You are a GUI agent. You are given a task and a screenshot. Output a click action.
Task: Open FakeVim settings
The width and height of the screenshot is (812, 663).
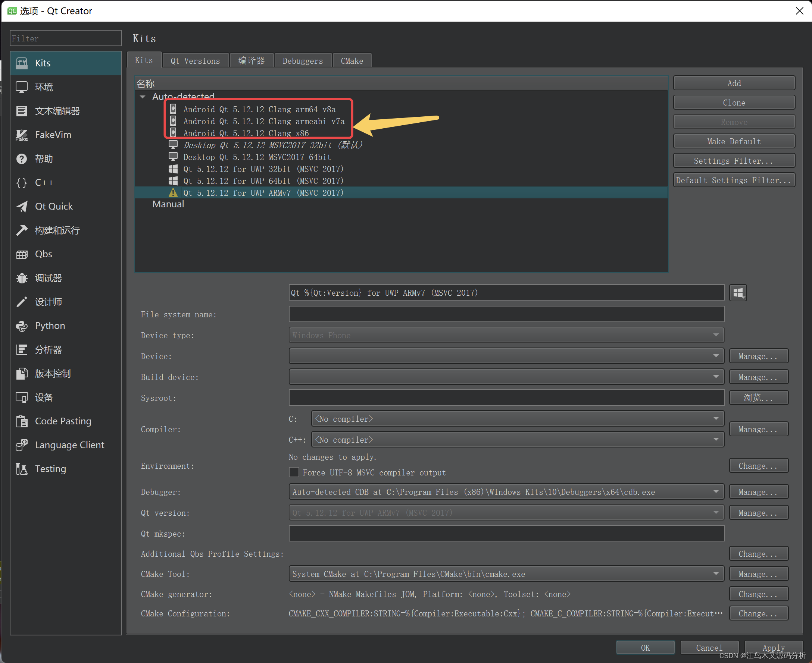click(53, 135)
